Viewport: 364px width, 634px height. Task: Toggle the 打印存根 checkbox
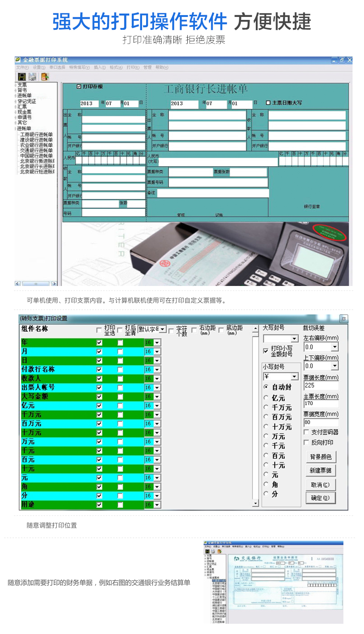coord(79,87)
